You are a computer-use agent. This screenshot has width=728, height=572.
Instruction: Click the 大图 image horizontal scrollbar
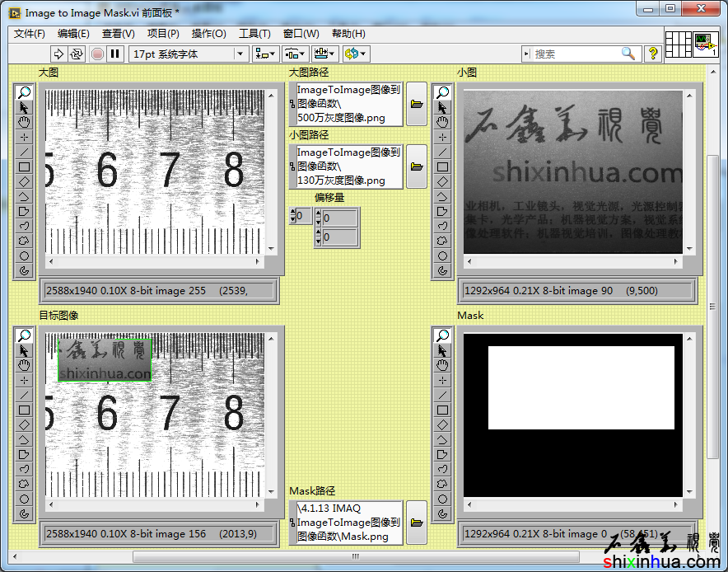(155, 262)
